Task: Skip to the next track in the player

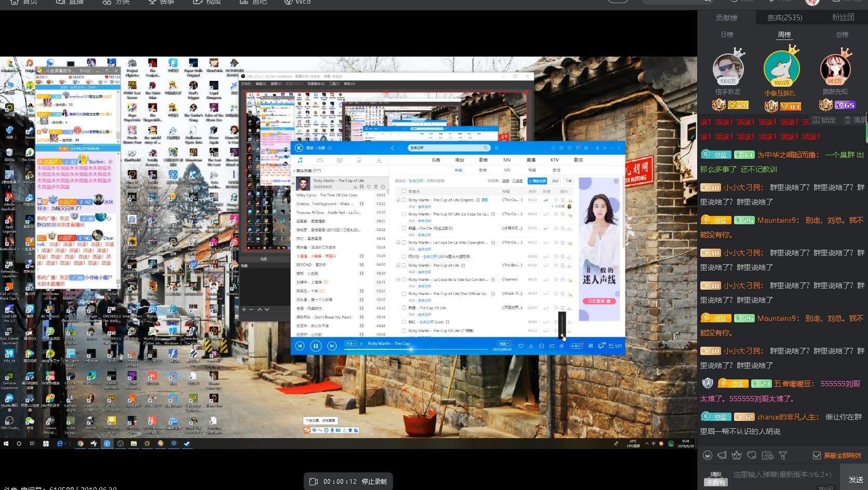Action: click(x=332, y=346)
